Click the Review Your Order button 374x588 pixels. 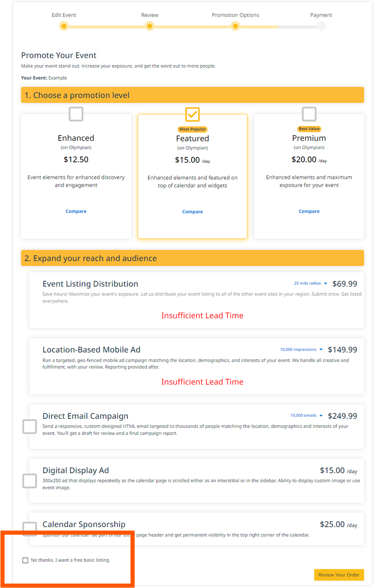[339, 575]
